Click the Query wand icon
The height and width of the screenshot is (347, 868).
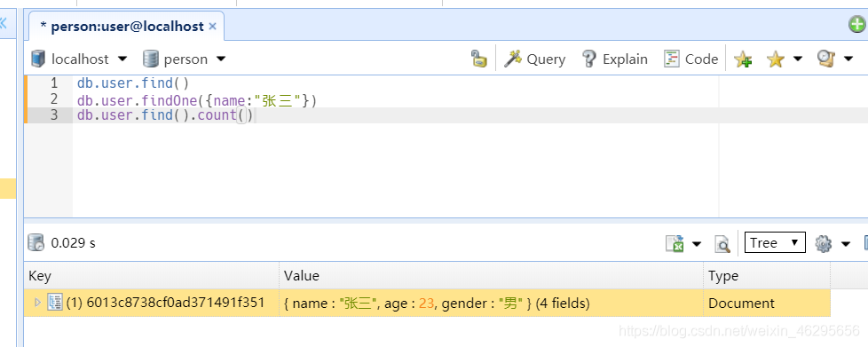[513, 59]
